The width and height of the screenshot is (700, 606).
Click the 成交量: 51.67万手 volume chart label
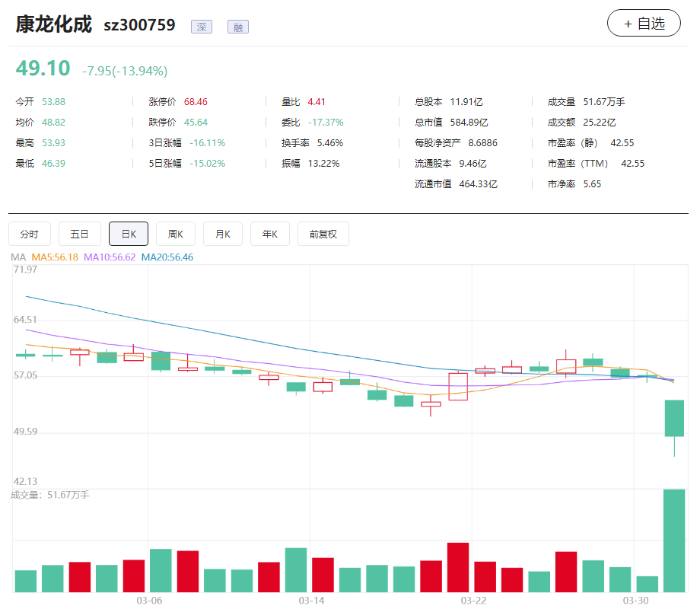[x=50, y=495]
